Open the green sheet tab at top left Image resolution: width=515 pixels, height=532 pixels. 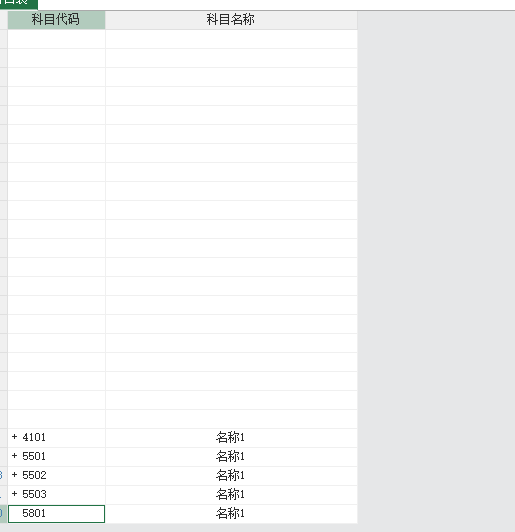[18, 3]
